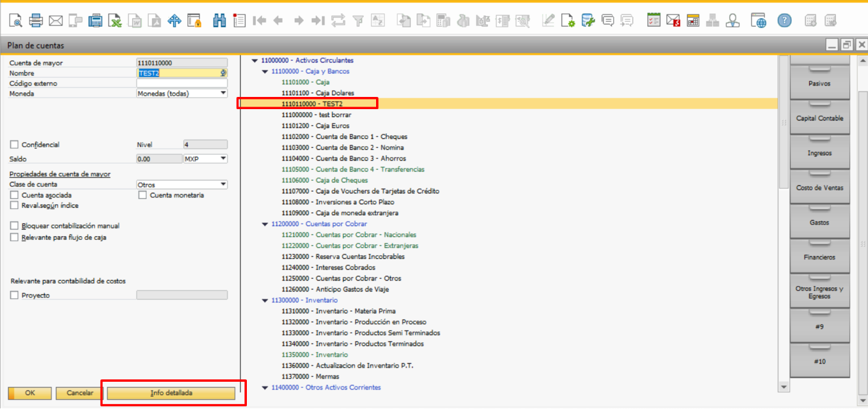Export to Microsoft Excel icon
868x409 pixels.
[x=115, y=21]
